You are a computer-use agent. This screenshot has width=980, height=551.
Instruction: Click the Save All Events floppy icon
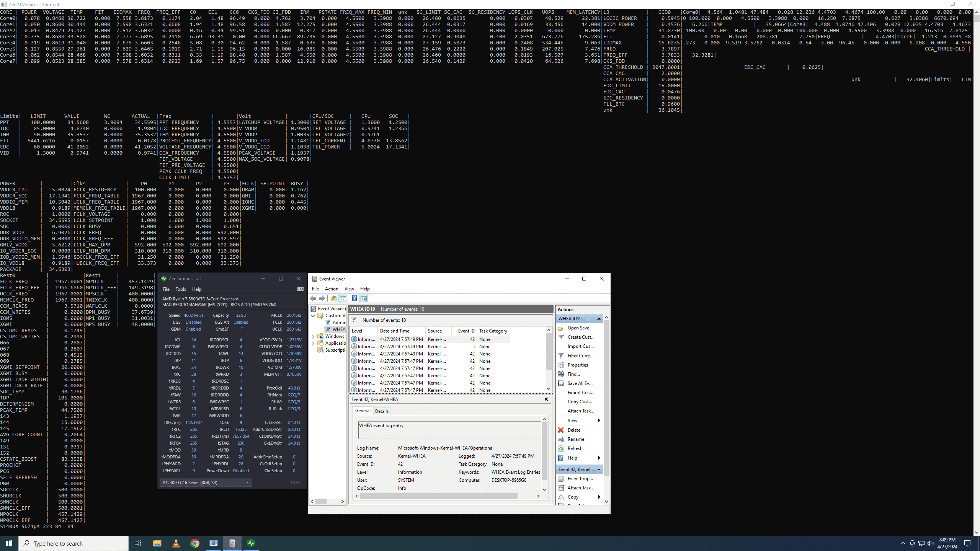pyautogui.click(x=561, y=383)
